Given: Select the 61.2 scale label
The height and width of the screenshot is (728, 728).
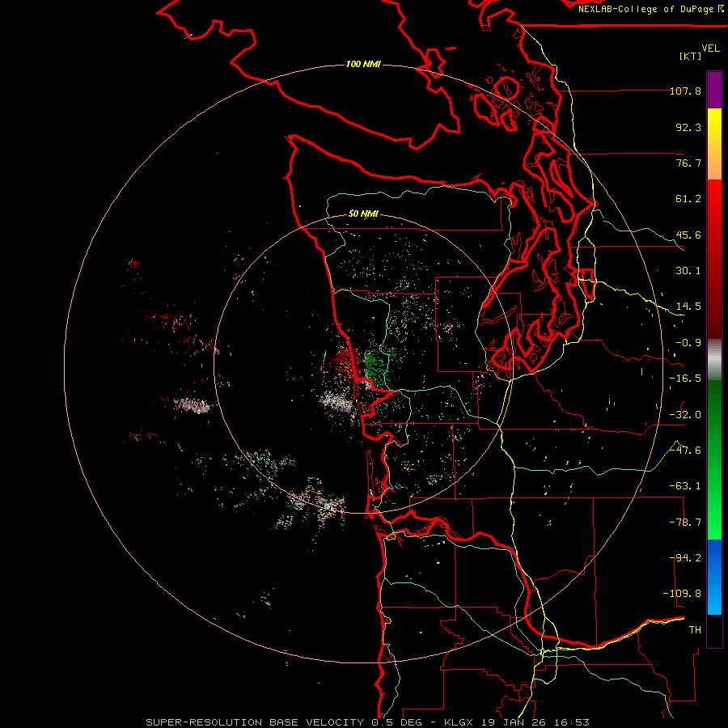Looking at the screenshot, I should point(688,199).
